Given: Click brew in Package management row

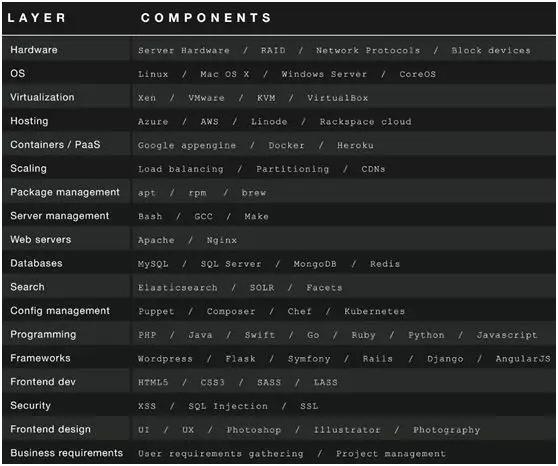Looking at the screenshot, I should pos(253,193).
